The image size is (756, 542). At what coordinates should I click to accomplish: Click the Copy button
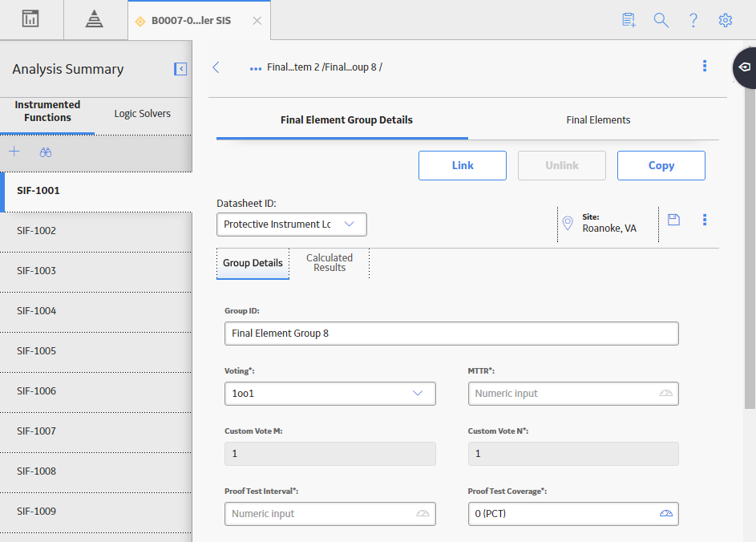click(x=661, y=165)
